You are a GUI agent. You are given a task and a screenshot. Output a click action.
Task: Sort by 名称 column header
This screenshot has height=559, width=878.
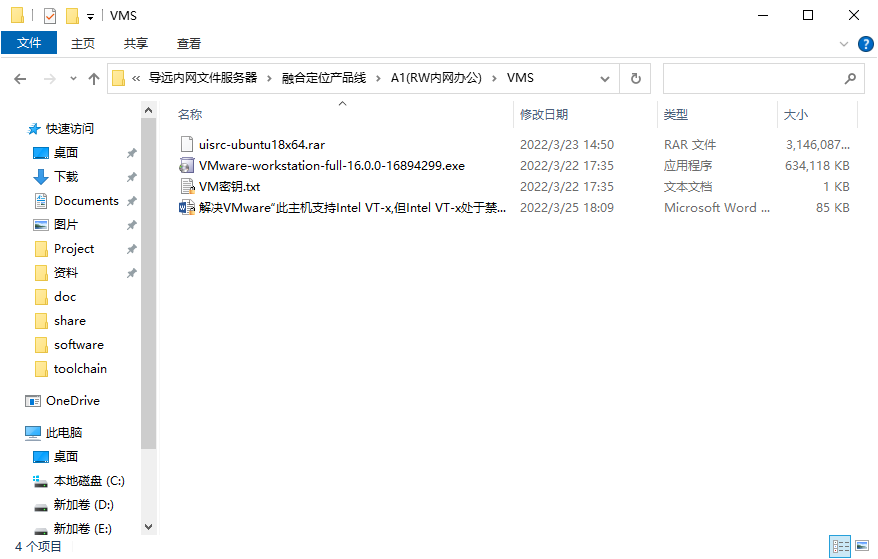click(x=190, y=115)
